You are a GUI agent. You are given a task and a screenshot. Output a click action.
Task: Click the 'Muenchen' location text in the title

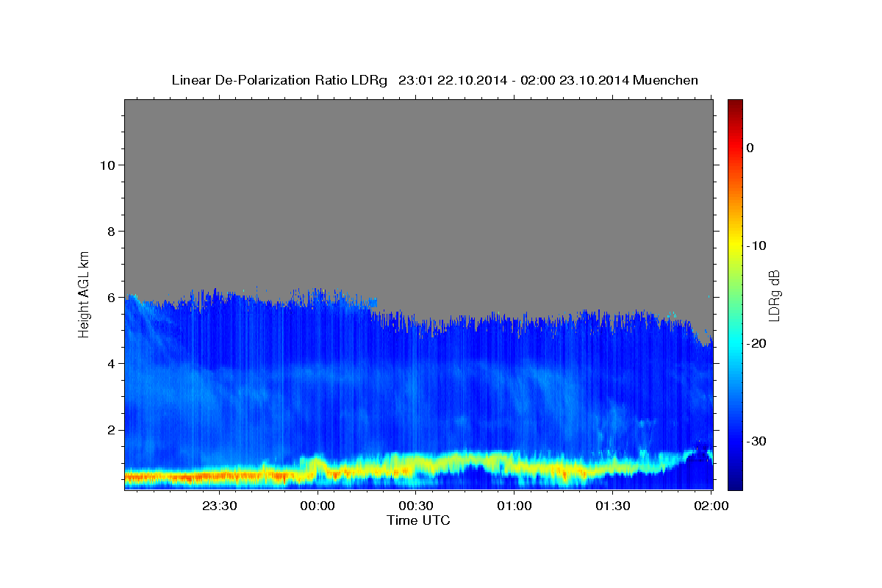(665, 80)
